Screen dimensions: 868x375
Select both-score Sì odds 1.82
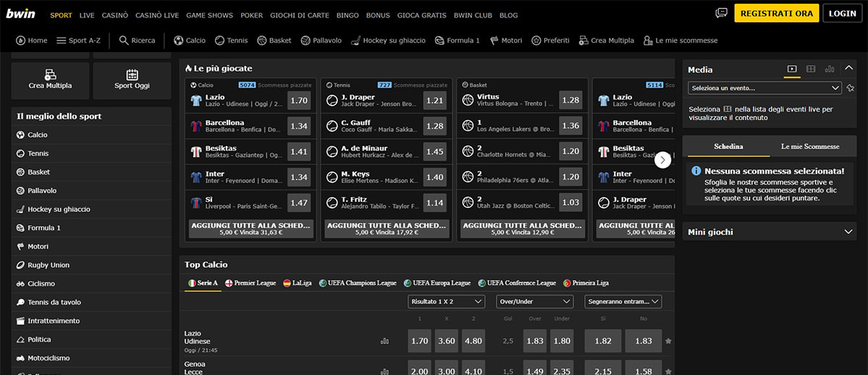pos(603,341)
